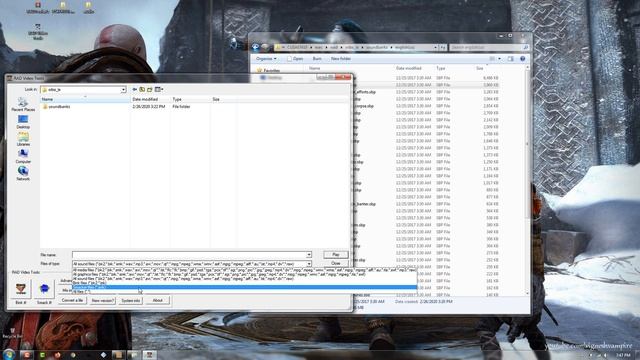Expand Explorer address bar history dropdown
The height and width of the screenshot is (360, 640).
click(435, 48)
